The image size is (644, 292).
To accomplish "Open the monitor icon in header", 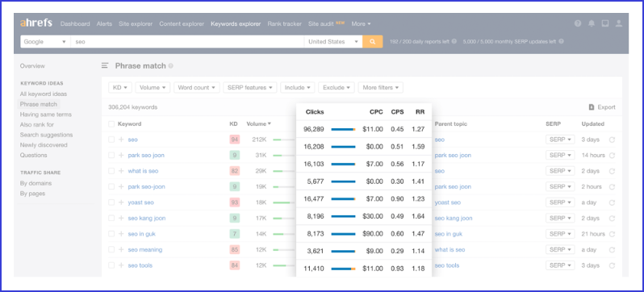I will click(x=605, y=24).
